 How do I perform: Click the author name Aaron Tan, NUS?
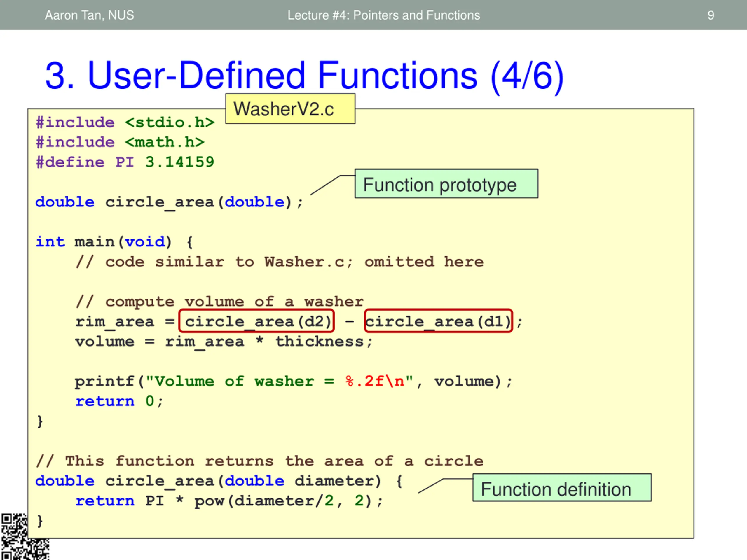90,15
